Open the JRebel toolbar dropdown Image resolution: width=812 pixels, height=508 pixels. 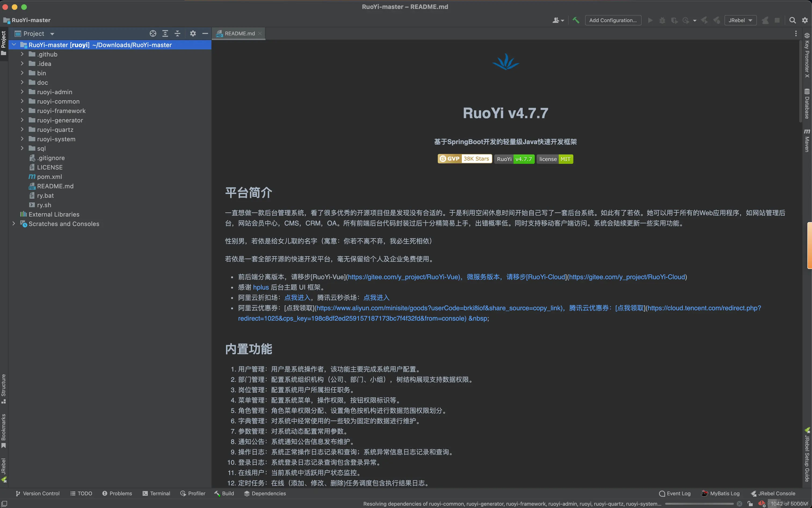pyautogui.click(x=740, y=20)
